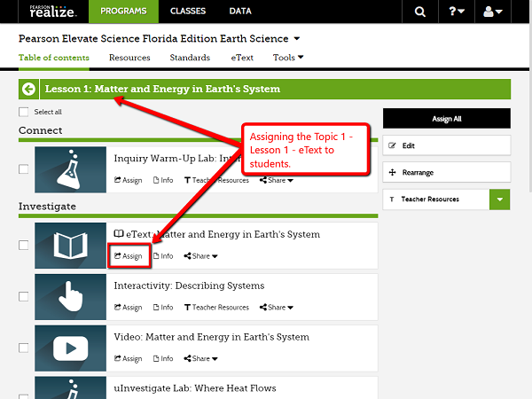Click the Video play thumbnail icon

tap(70, 348)
